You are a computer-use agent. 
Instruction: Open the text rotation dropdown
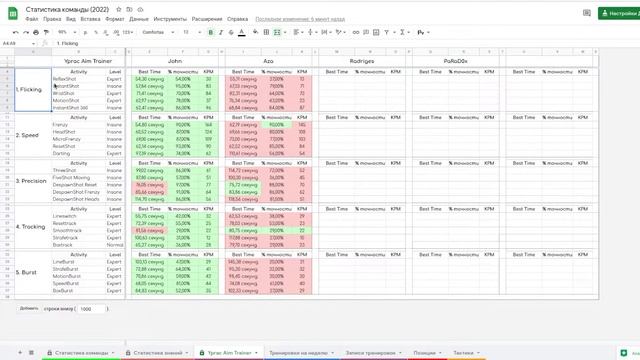pyautogui.click(x=340, y=32)
